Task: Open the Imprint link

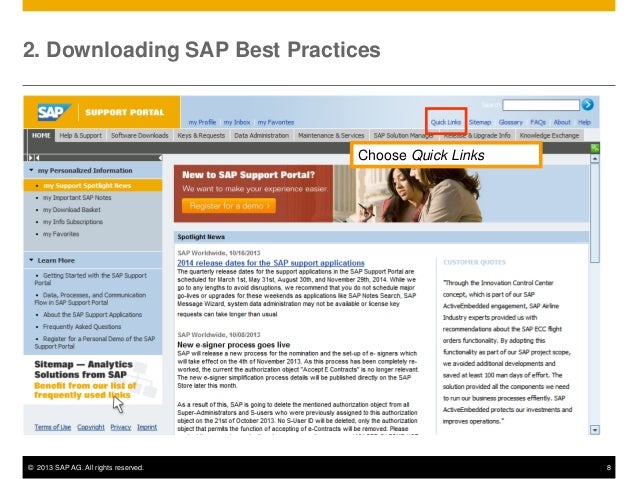Action: tap(147, 427)
